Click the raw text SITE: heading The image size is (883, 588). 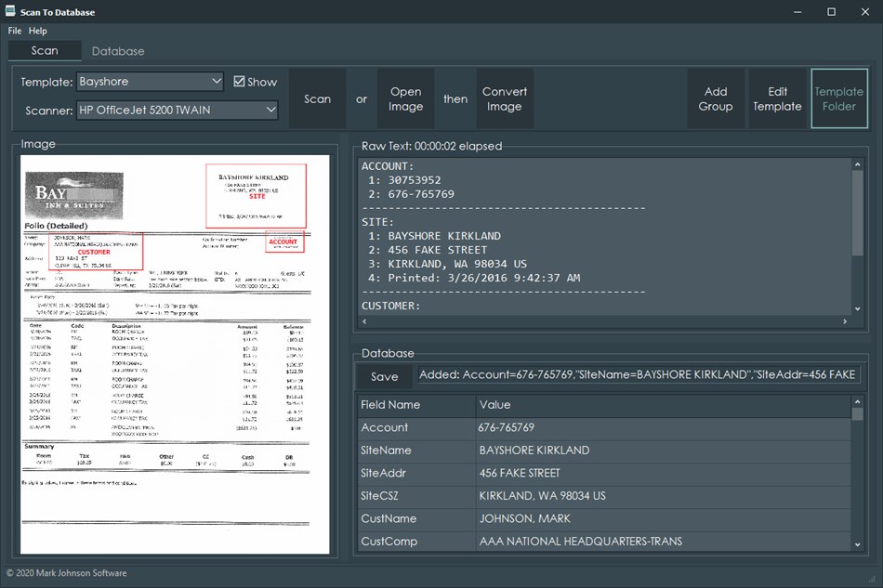click(378, 222)
